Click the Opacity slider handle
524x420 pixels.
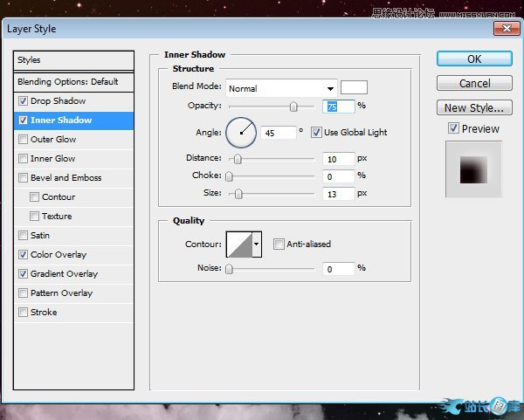(x=293, y=107)
